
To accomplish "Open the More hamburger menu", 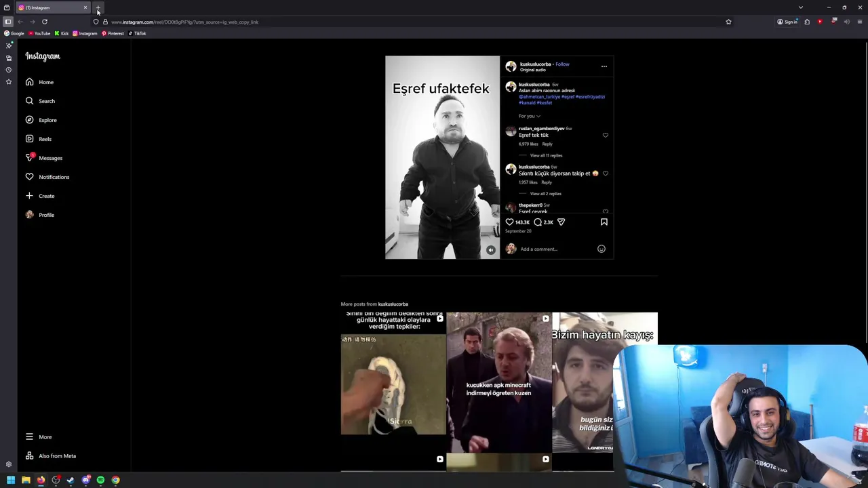I will [38, 437].
